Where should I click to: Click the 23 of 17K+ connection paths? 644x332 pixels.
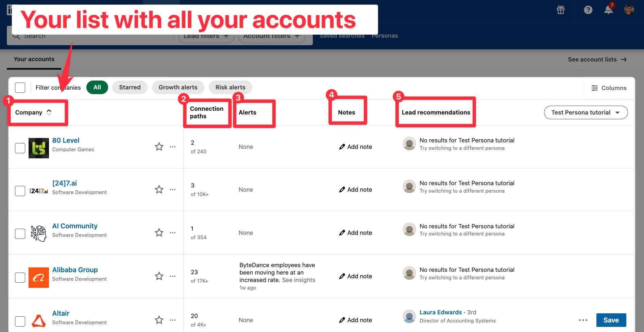pyautogui.click(x=199, y=276)
